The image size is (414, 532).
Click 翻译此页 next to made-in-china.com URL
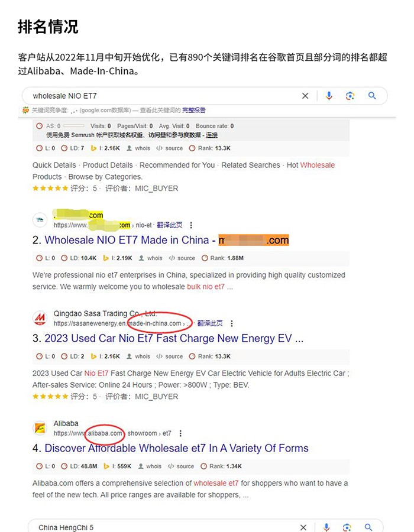210,324
